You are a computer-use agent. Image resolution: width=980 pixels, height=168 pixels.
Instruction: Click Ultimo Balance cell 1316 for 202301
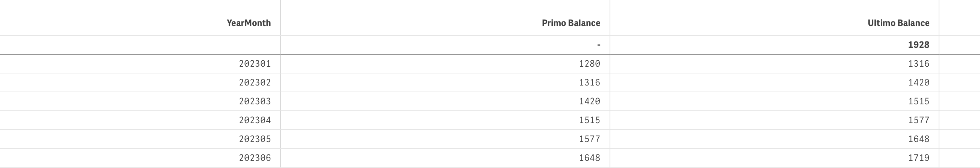click(x=918, y=64)
